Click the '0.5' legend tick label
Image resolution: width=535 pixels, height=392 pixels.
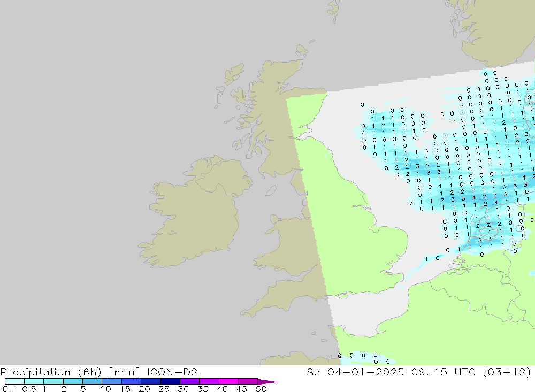tap(29, 389)
